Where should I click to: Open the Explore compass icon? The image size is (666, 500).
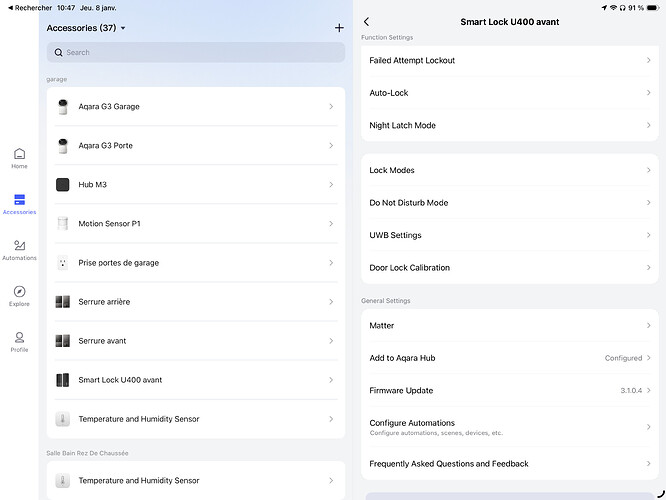pos(19,294)
